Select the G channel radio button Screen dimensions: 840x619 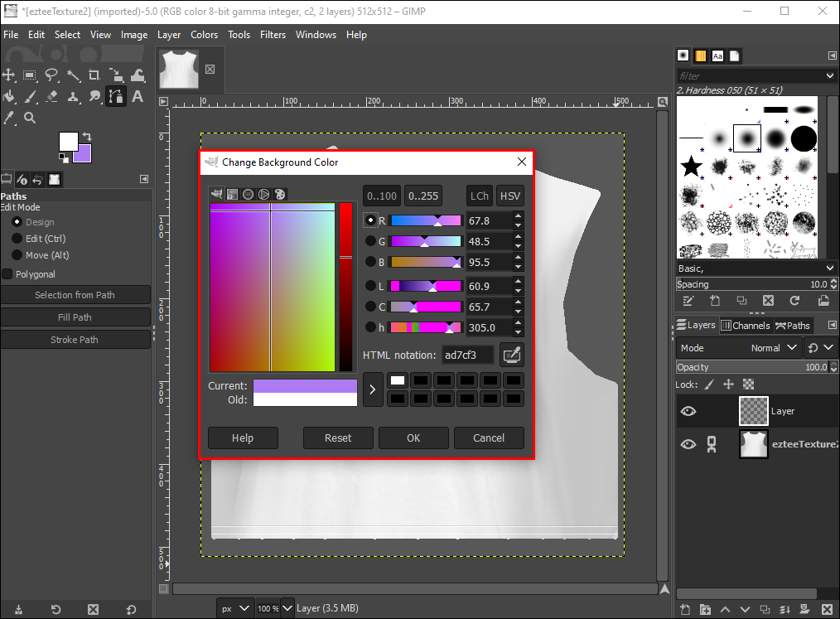click(370, 241)
